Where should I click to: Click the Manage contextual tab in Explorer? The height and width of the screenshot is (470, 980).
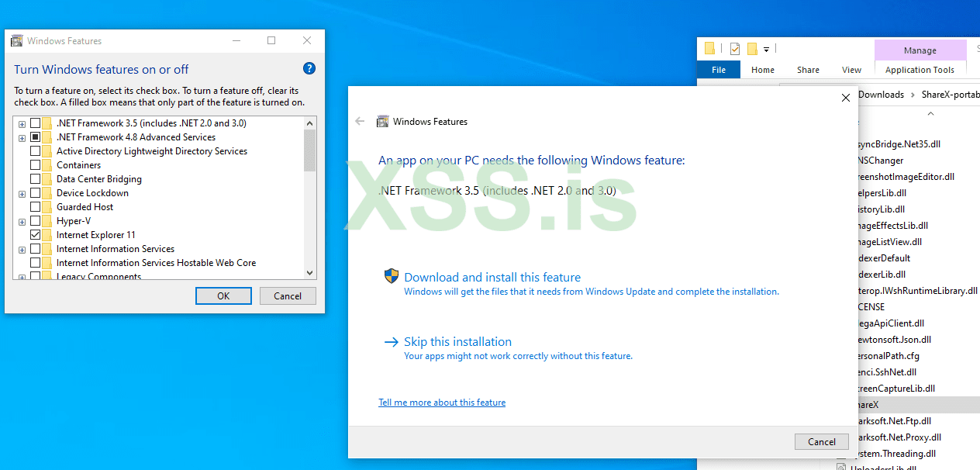[920, 50]
